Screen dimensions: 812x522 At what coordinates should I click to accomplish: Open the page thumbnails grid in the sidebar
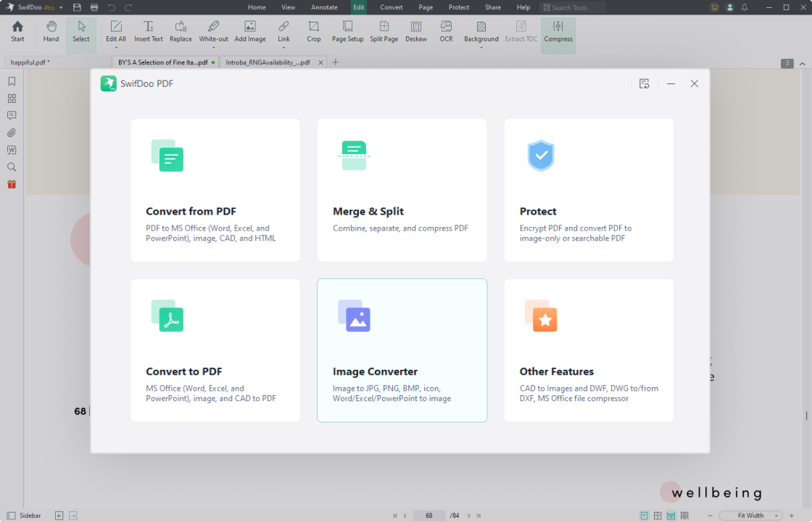[x=12, y=99]
